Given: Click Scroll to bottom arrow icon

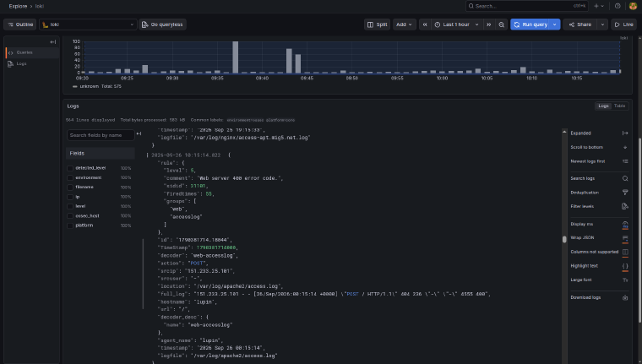Looking at the screenshot, I should [x=625, y=147].
